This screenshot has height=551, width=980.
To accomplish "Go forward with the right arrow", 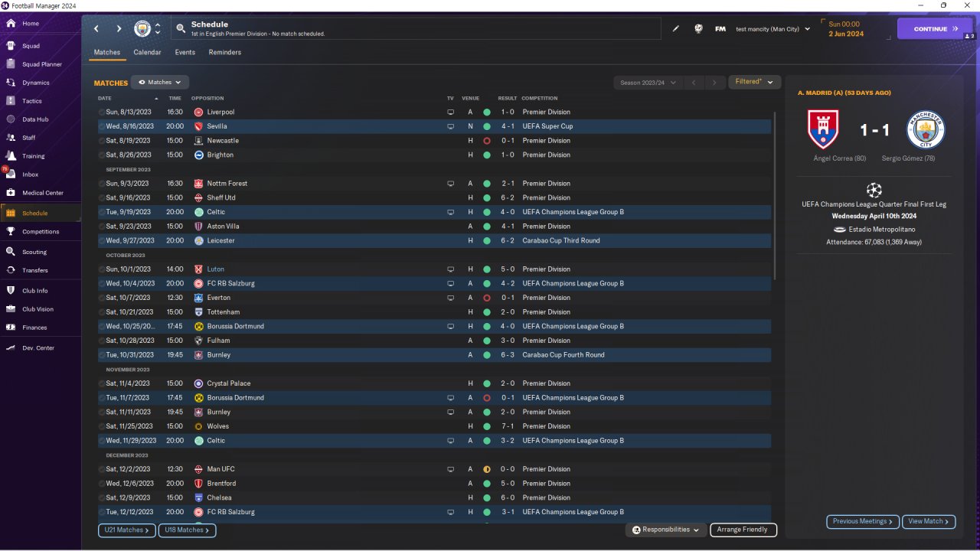I will coord(119,29).
